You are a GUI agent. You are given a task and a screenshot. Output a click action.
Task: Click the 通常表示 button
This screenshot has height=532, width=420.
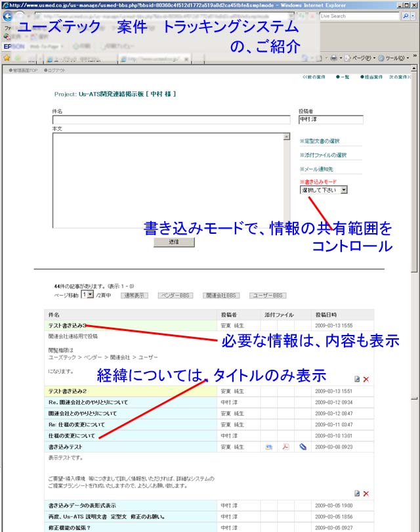135,296
